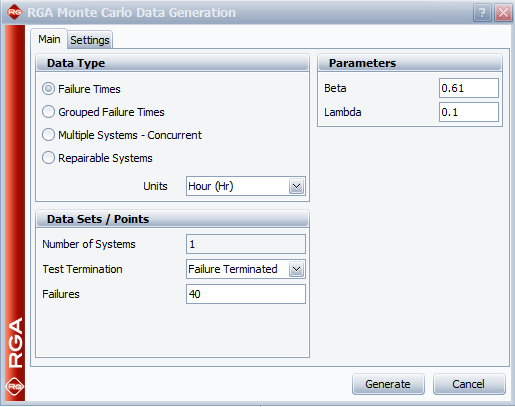Click the RG diamond logo at sidebar bottom
The height and width of the screenshot is (407, 515).
click(15, 386)
